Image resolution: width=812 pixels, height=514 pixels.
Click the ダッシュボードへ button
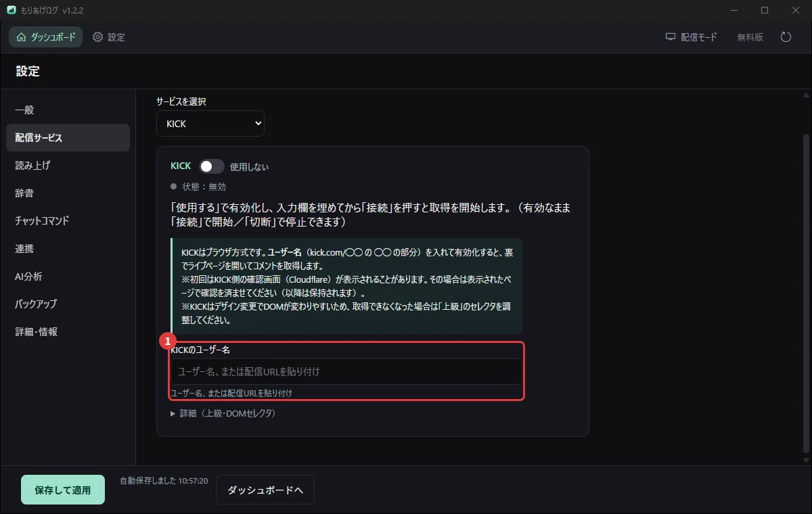265,490
